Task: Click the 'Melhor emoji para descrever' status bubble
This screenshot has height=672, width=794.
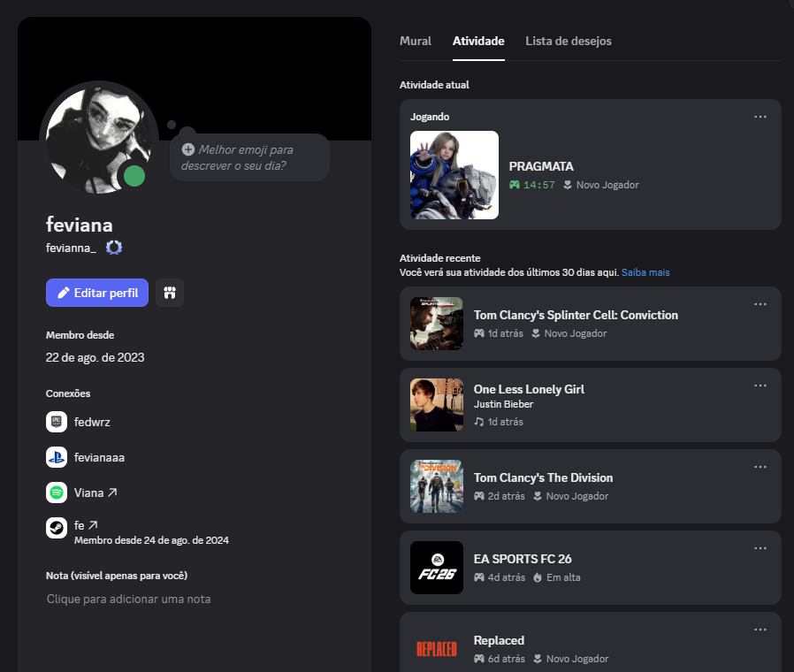Action: pyautogui.click(x=249, y=157)
